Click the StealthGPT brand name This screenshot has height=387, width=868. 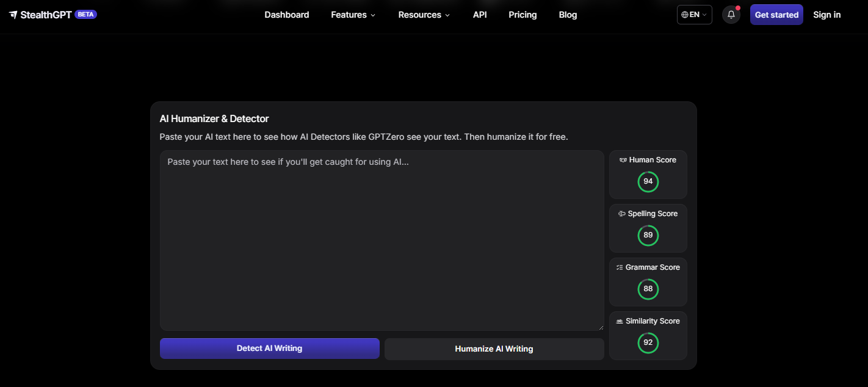[46, 15]
